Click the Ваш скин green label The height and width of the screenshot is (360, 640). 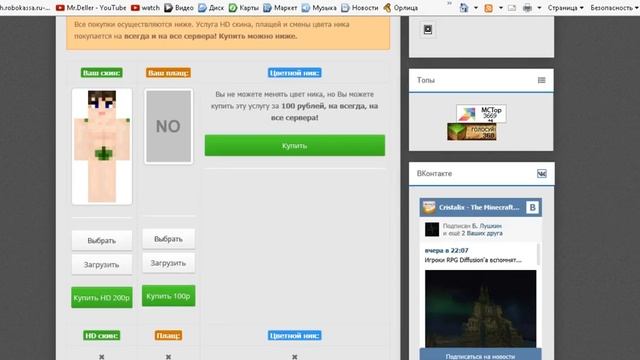click(x=102, y=73)
